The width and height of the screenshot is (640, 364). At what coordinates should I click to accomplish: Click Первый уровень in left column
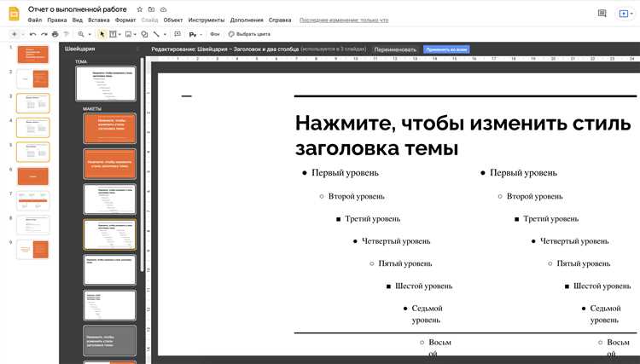345,173
